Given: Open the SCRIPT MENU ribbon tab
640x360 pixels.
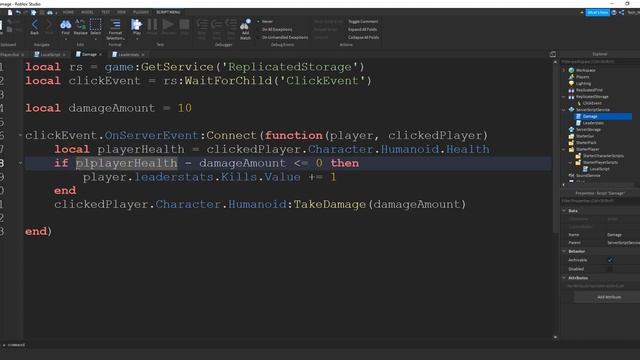Looking at the screenshot, I should [x=168, y=12].
